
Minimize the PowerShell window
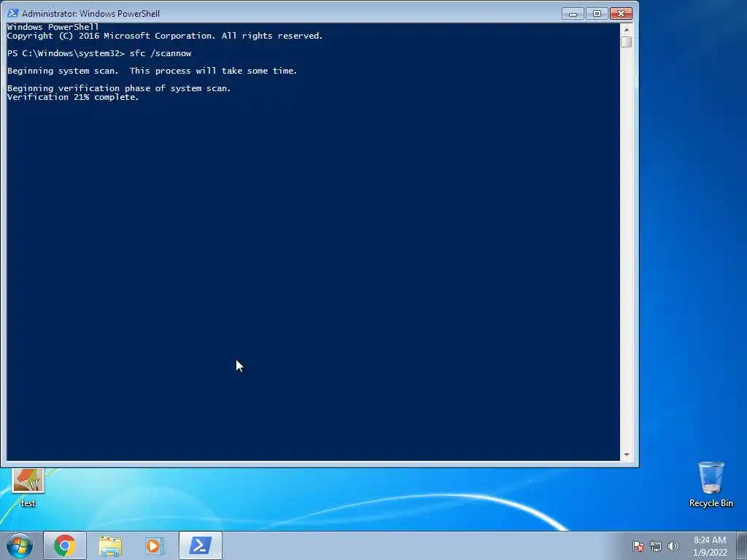pyautogui.click(x=573, y=14)
